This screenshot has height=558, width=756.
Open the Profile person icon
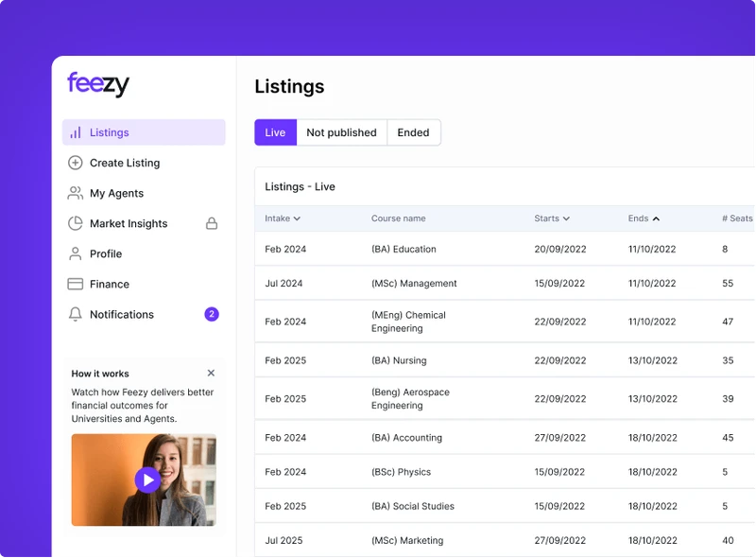76,253
